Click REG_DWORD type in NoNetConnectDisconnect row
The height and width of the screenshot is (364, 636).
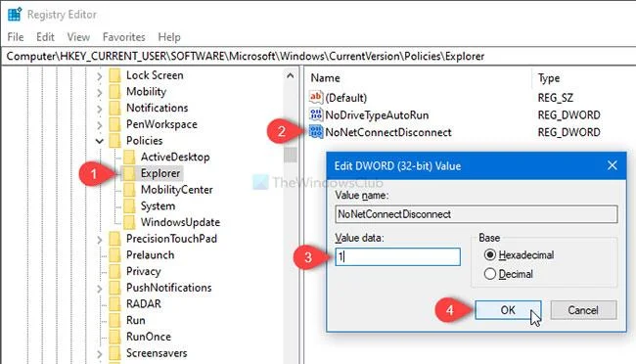coord(569,132)
